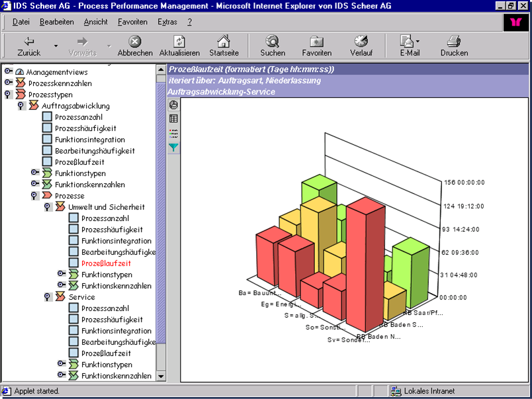Click the Suchen search icon
Screen dimensions: 532x399
pyautogui.click(x=272, y=42)
